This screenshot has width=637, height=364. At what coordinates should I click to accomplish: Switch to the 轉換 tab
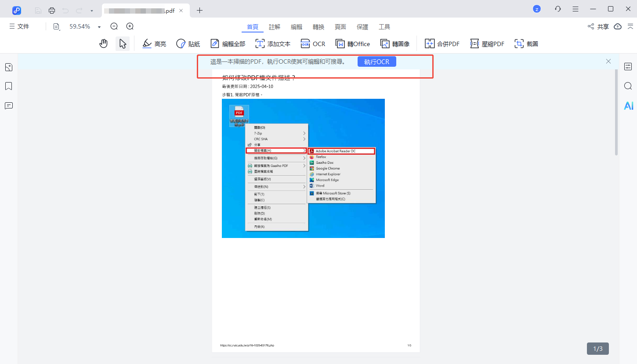click(x=318, y=27)
